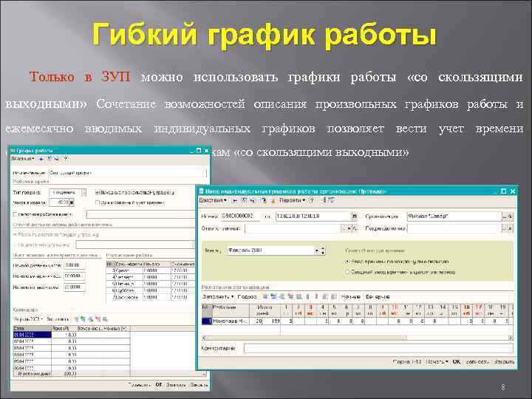Clear the Ответственный field with x button
This screenshot has height=399, width=532.
point(349,228)
